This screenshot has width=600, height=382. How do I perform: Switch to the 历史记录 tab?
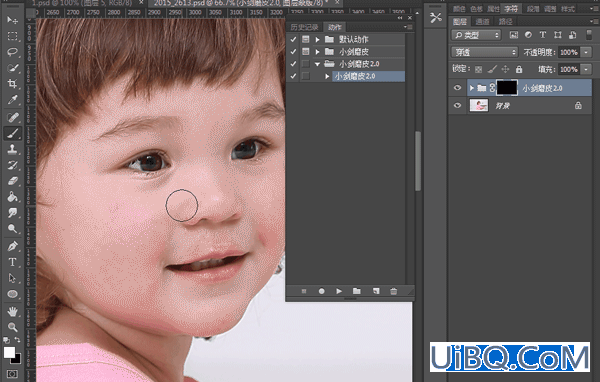point(305,27)
